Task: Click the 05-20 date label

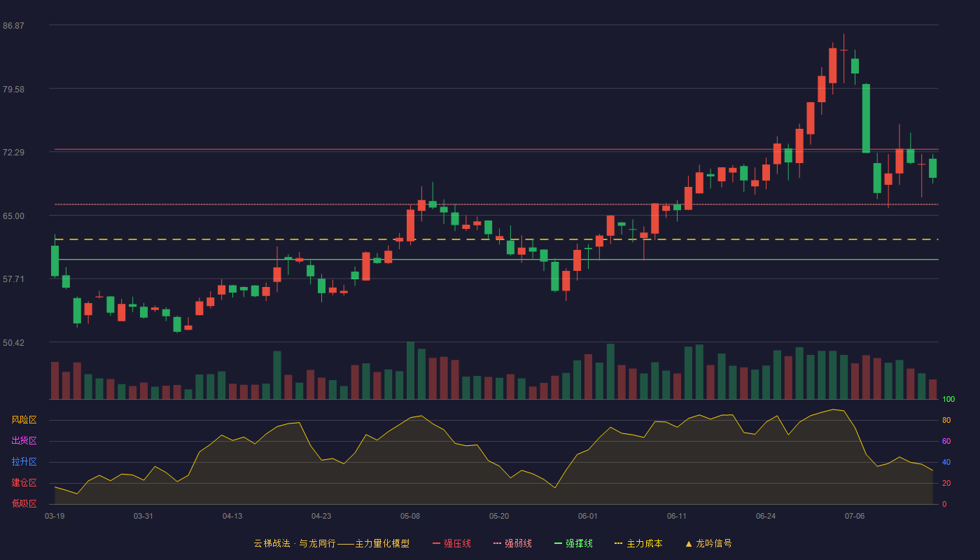Action: [x=499, y=516]
